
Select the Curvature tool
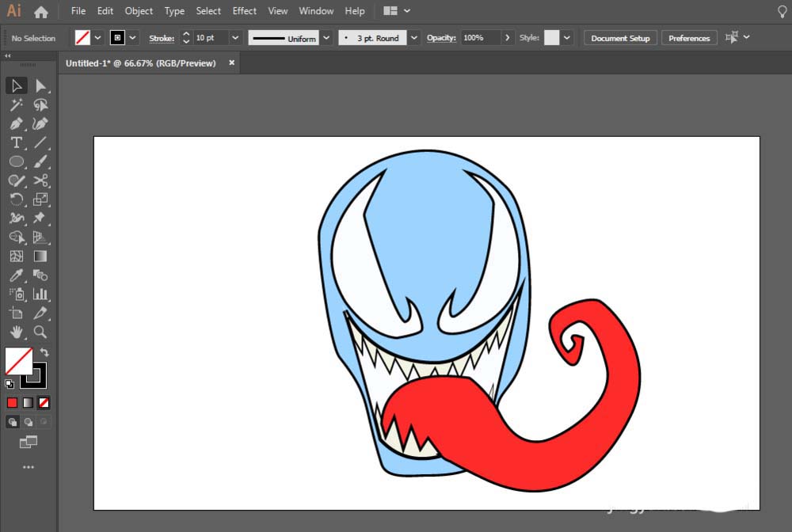coord(40,123)
